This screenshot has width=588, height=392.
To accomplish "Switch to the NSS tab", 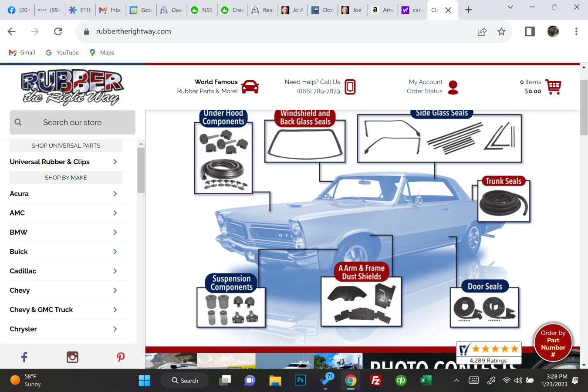I will click(x=202, y=10).
